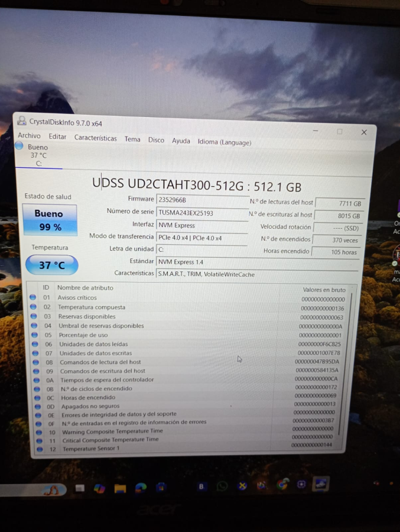Open the Disco menu
This screenshot has height=532, width=400.
(x=156, y=140)
